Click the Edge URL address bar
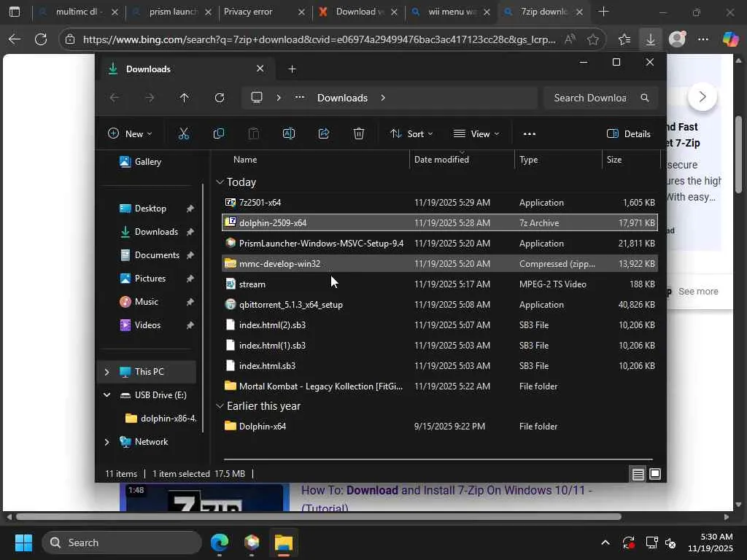This screenshot has height=560, width=747. pos(320,39)
